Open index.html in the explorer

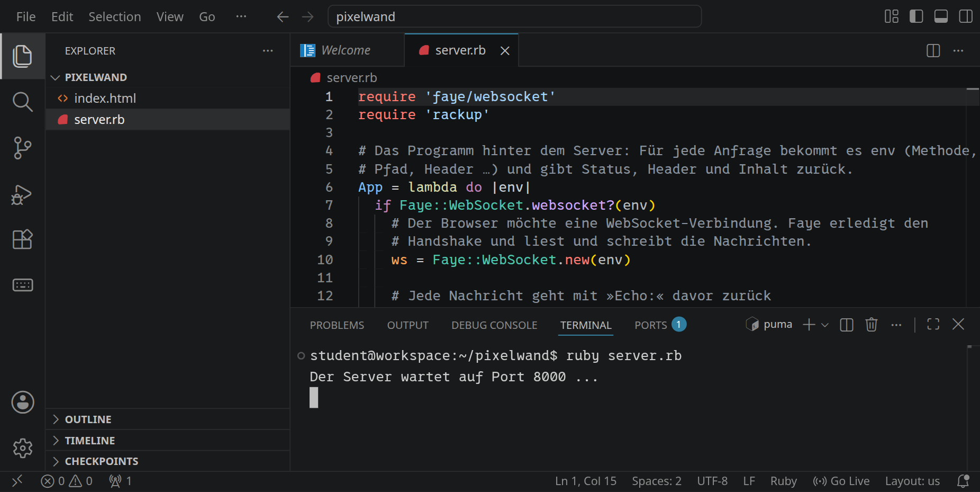168,99
